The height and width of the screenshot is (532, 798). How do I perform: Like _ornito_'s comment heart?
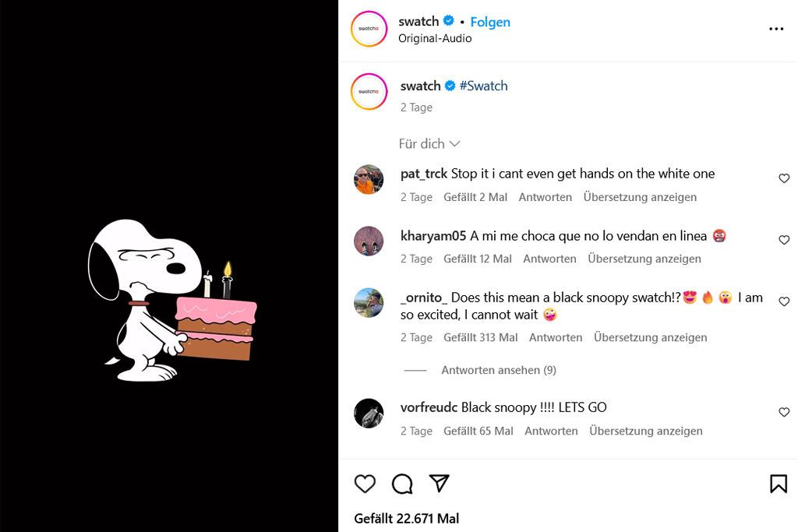coord(784,301)
